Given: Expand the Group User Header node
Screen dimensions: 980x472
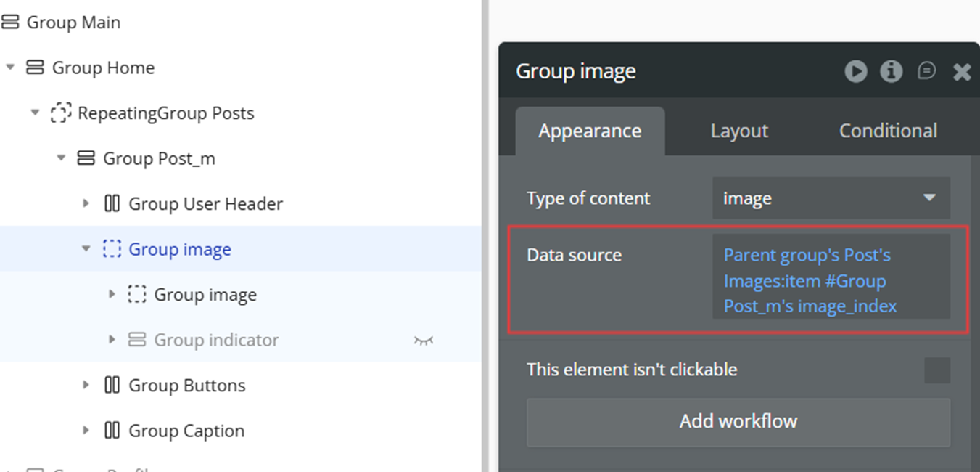Looking at the screenshot, I should pyautogui.click(x=86, y=204).
